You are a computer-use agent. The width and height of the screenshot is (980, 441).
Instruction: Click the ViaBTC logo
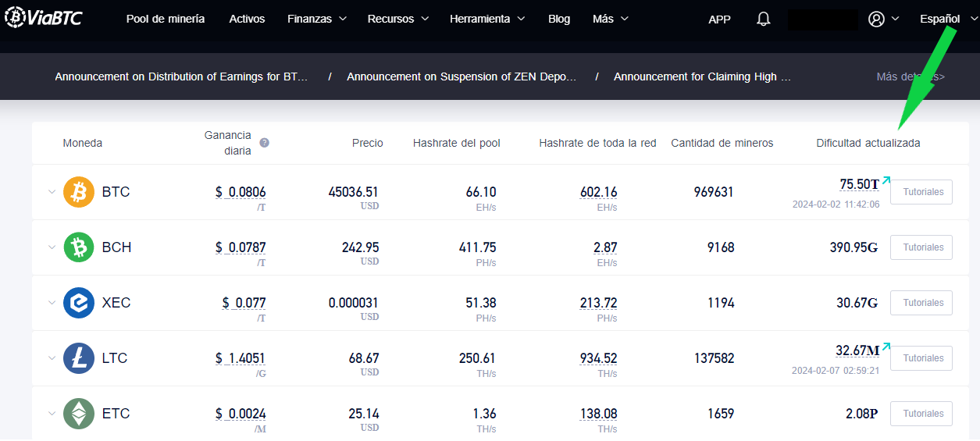(x=43, y=17)
